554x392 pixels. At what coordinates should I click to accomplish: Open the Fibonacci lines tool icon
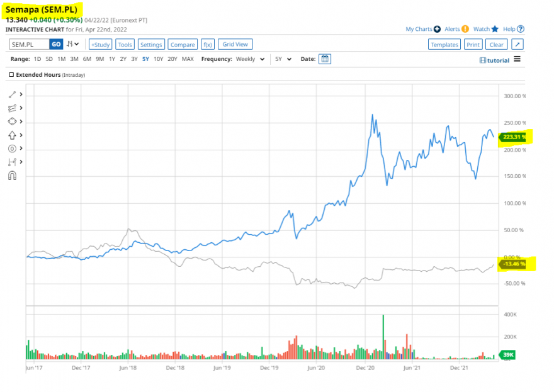[13, 108]
